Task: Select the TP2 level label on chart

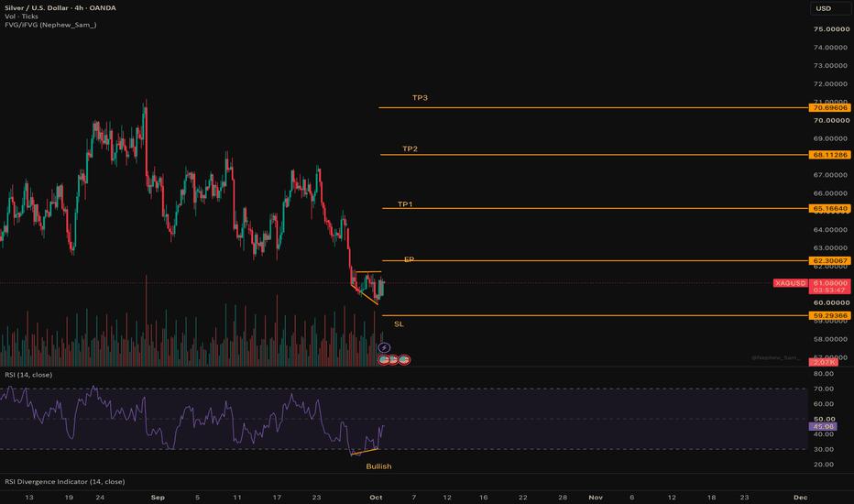Action: pyautogui.click(x=411, y=148)
